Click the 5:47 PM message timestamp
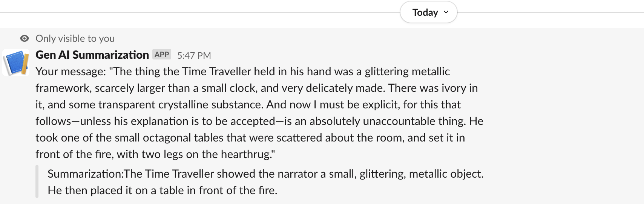This screenshot has height=210, width=644. click(194, 55)
